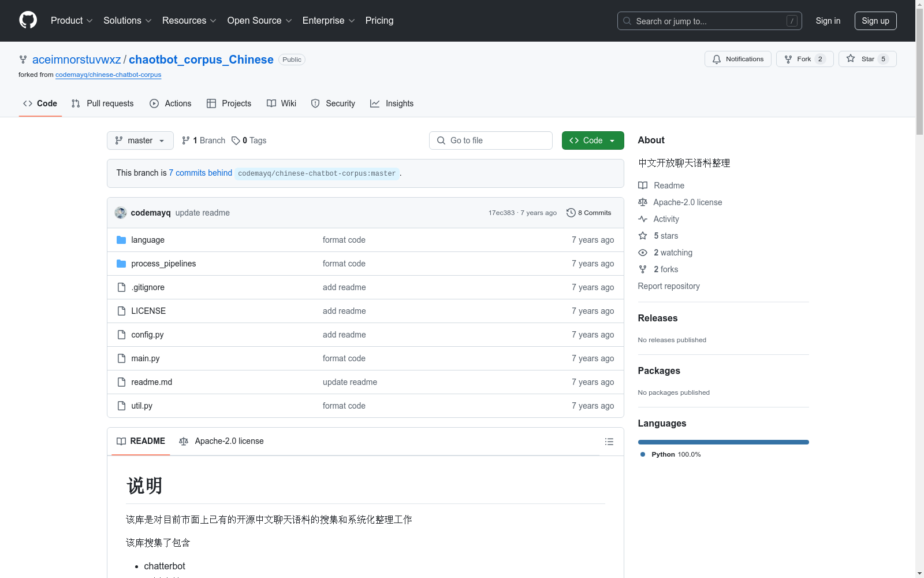The width and height of the screenshot is (924, 578).
Task: Expand the Solutions menu
Action: 128,21
